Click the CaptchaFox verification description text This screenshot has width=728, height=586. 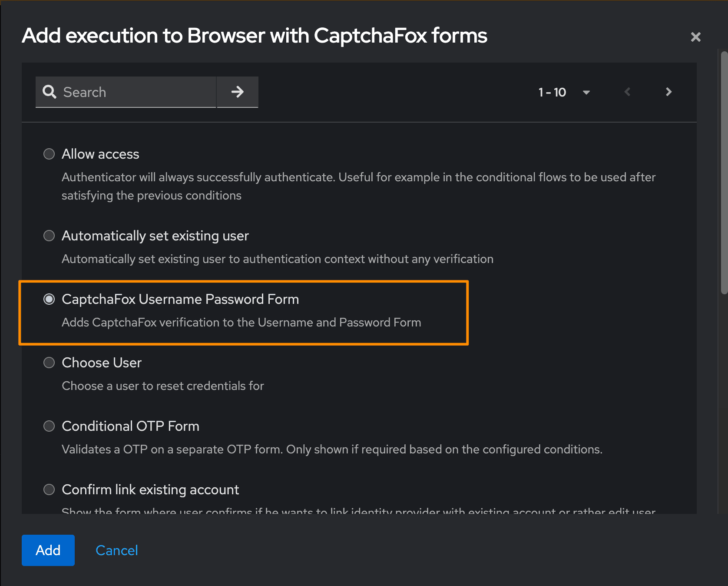pos(241,322)
